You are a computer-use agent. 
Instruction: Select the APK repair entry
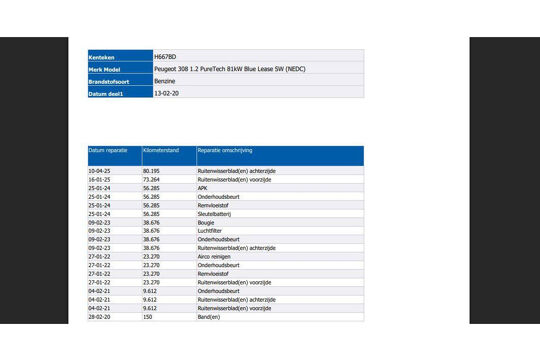point(202,188)
